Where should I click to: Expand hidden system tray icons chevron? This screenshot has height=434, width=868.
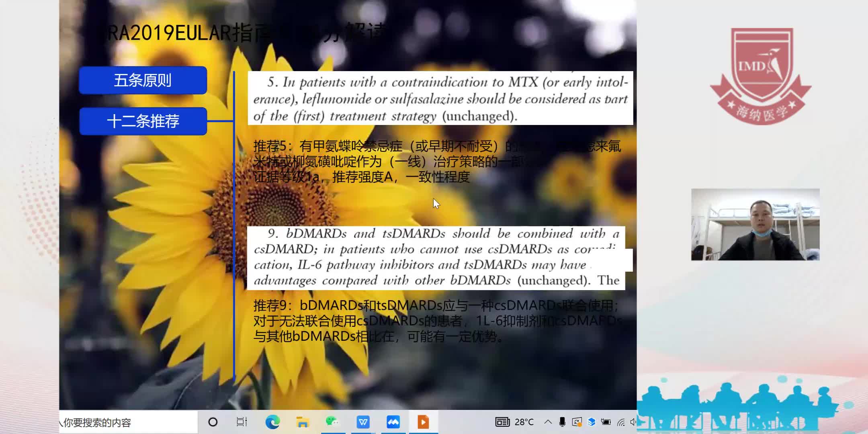548,422
